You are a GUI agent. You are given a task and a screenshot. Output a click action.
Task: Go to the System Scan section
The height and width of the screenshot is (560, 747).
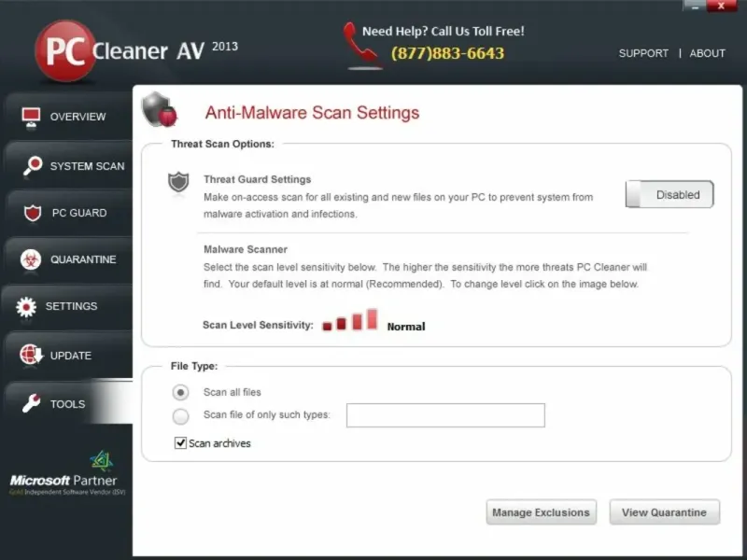point(68,166)
